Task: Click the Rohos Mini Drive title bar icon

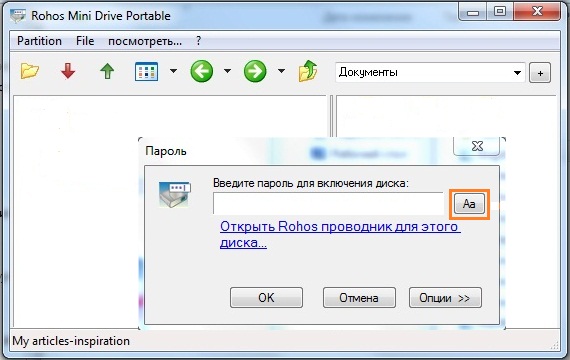Action: coord(18,16)
